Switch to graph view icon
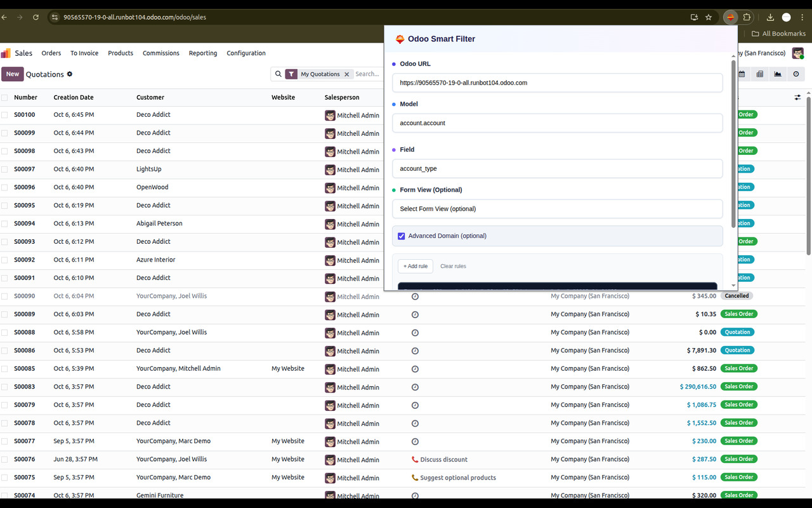 [x=778, y=74]
